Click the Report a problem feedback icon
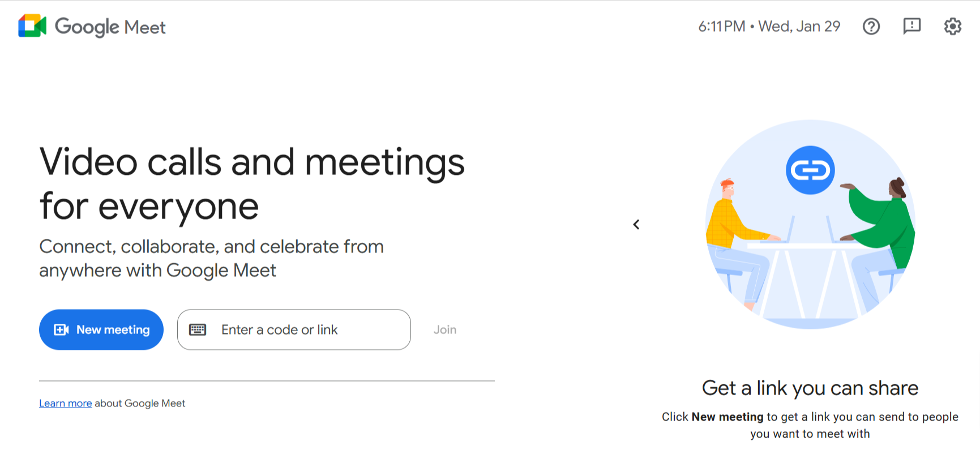The image size is (980, 450). pyautogui.click(x=912, y=26)
